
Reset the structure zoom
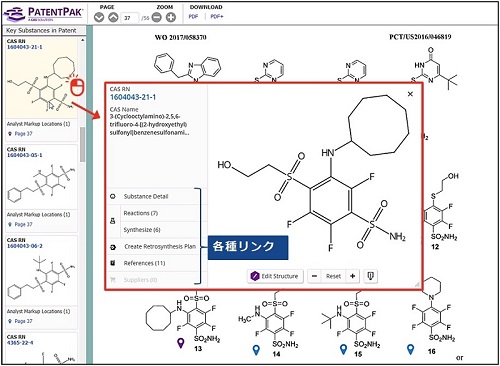[333, 276]
